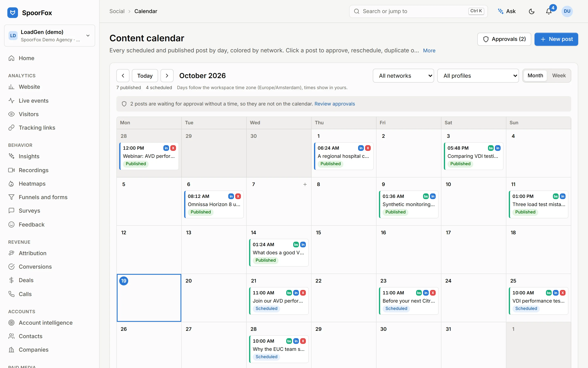The image size is (588, 368).
Task: Click the Social breadcrumb
Action: (117, 11)
